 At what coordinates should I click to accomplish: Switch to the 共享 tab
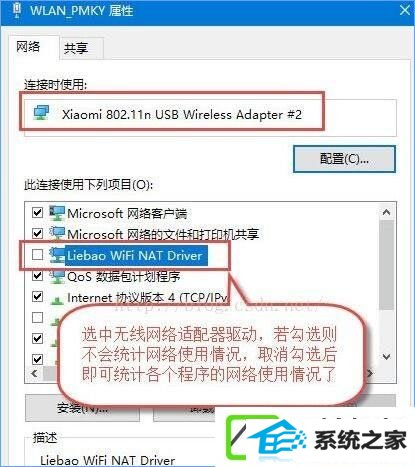click(x=76, y=49)
